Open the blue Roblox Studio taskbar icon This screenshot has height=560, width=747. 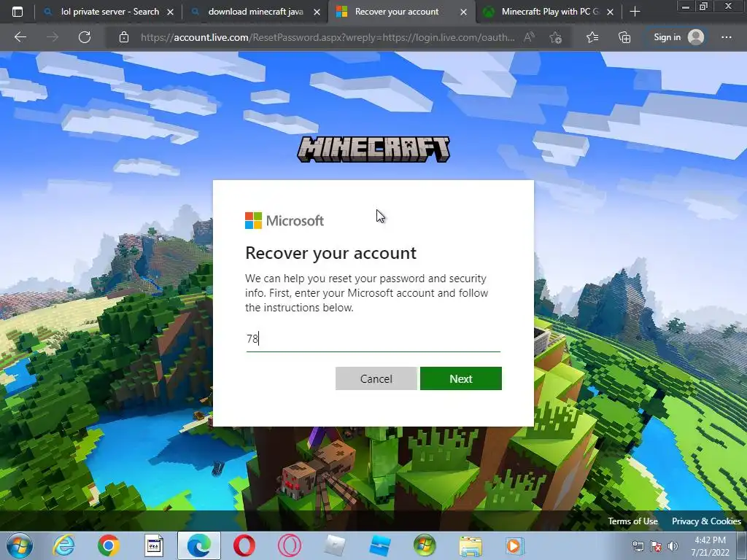point(379,545)
